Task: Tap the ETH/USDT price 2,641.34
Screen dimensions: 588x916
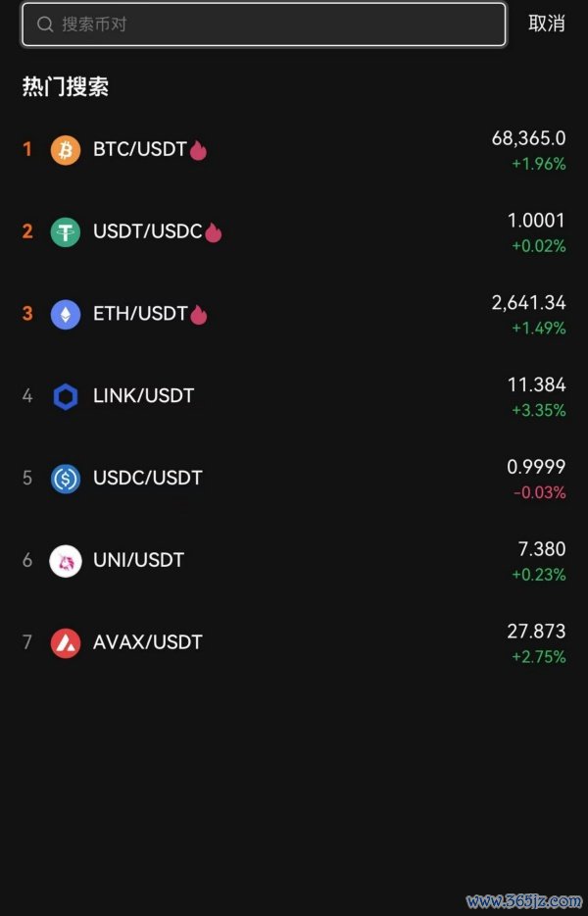Action: click(x=528, y=303)
